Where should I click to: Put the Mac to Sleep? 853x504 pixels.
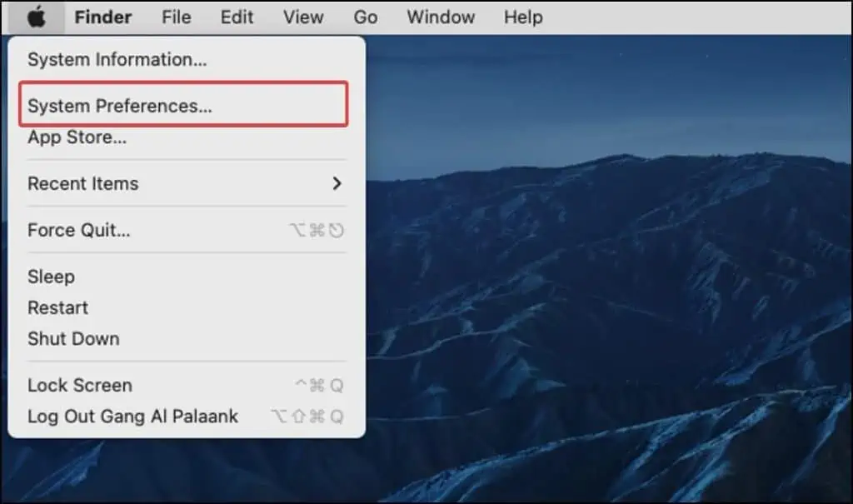point(51,277)
